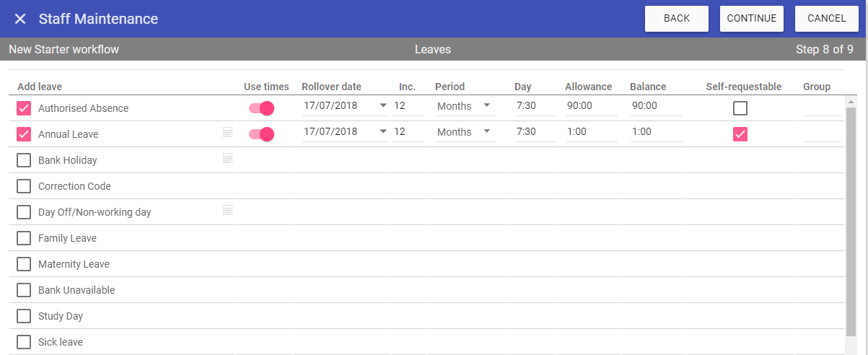Click the X close icon beside Staff Maintenance
Image resolution: width=868 pixels, height=355 pixels.
(20, 19)
